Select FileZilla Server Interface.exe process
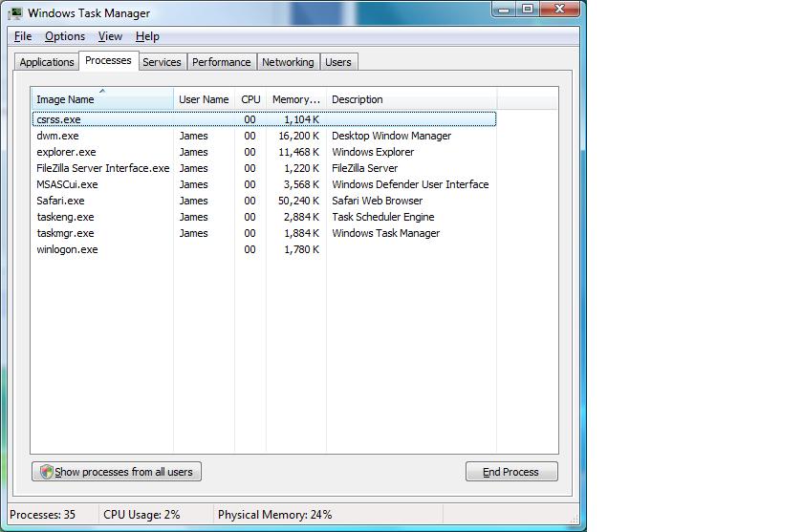The image size is (803, 532). [264, 168]
